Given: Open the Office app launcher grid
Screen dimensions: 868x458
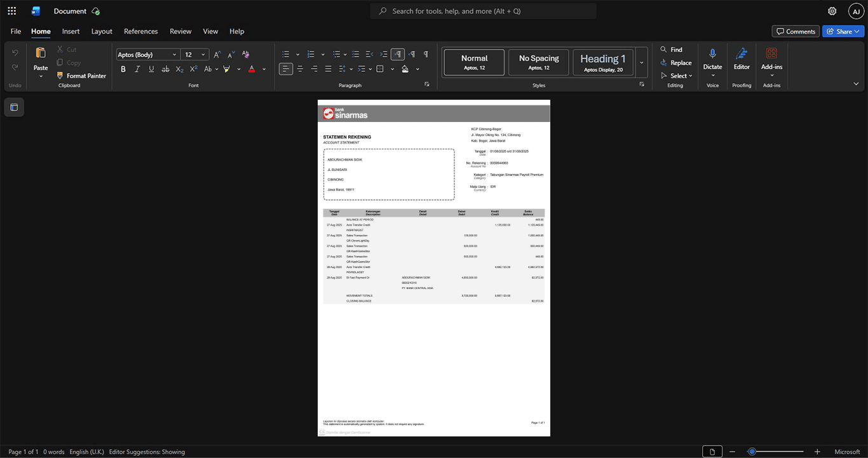Looking at the screenshot, I should coord(11,11).
